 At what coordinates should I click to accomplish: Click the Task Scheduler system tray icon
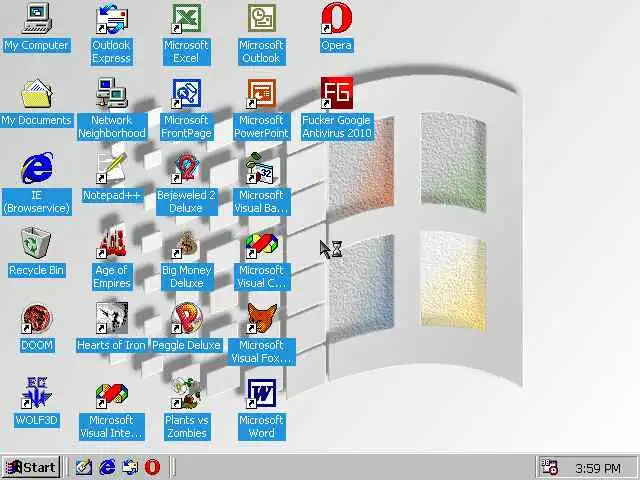coord(550,467)
